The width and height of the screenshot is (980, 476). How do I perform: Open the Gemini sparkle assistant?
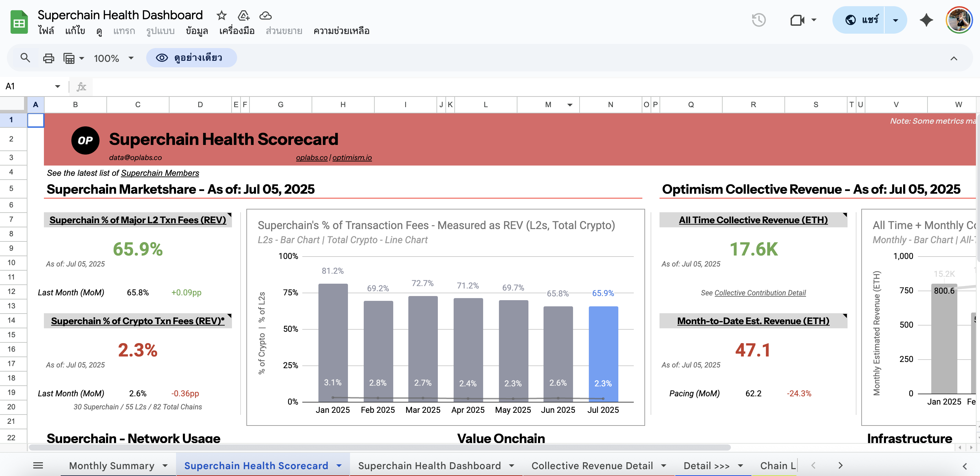[x=926, y=20]
